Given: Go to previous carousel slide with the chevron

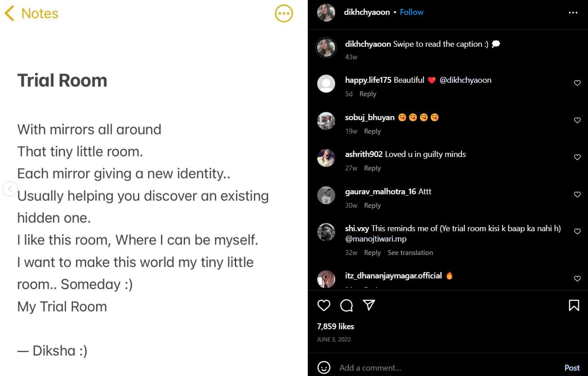Looking at the screenshot, I should click(9, 189).
